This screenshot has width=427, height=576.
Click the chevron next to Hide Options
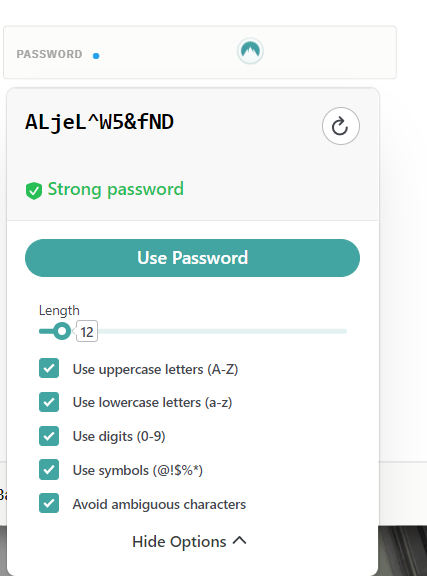point(240,540)
